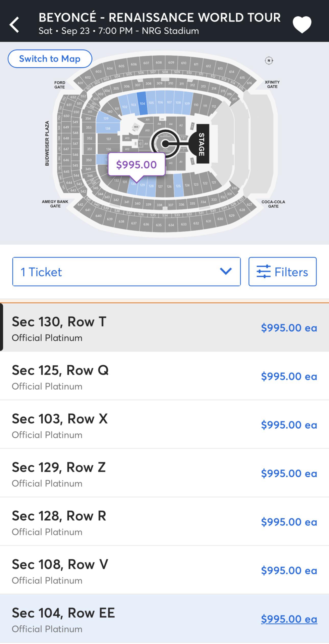Click the $995.00 price callout bubble
This screenshot has width=329, height=644.
click(x=136, y=165)
